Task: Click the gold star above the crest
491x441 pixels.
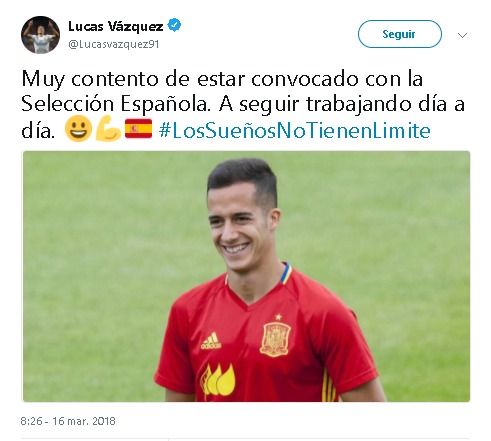Action: [x=278, y=317]
